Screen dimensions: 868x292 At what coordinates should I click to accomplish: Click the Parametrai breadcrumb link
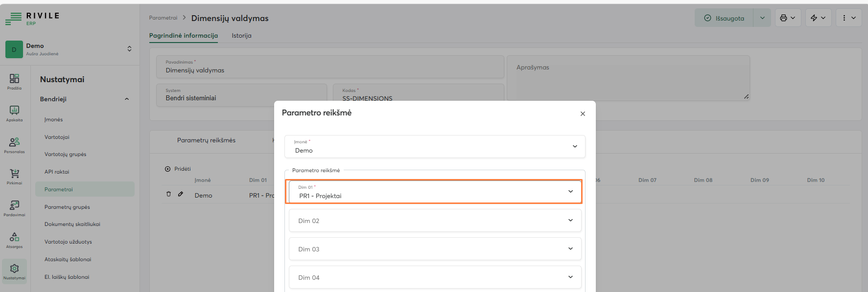coord(163,18)
